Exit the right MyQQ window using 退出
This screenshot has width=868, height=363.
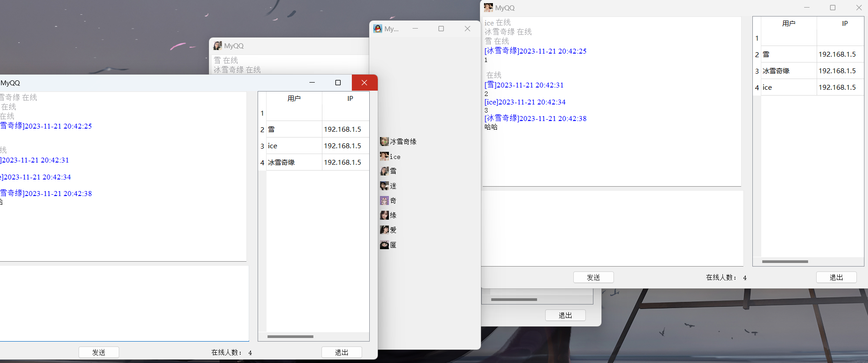pyautogui.click(x=836, y=277)
